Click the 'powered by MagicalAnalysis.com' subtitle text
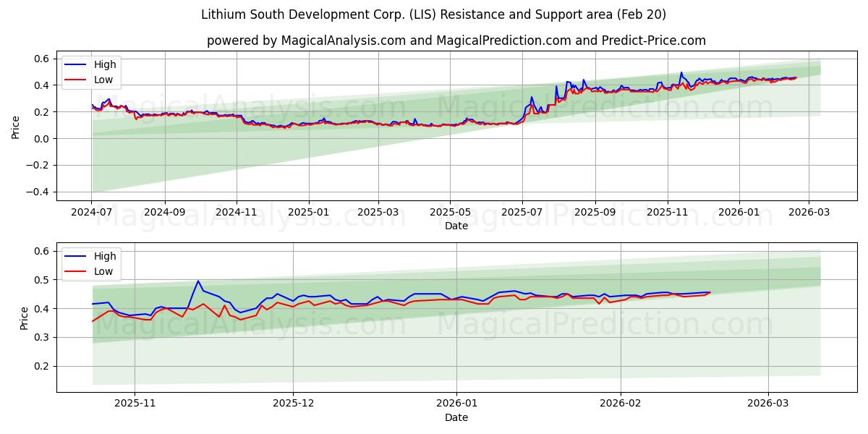This screenshot has height=434, width=868. point(456,41)
